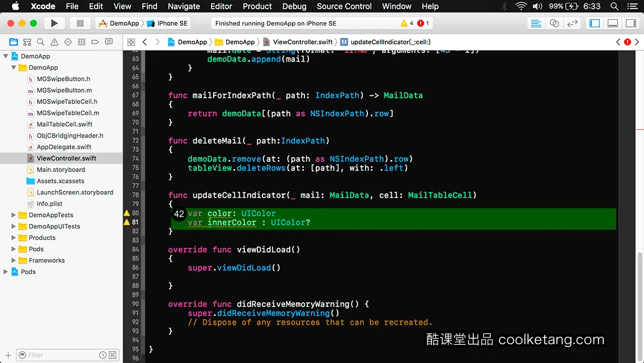Open the Editor menu

(x=221, y=6)
